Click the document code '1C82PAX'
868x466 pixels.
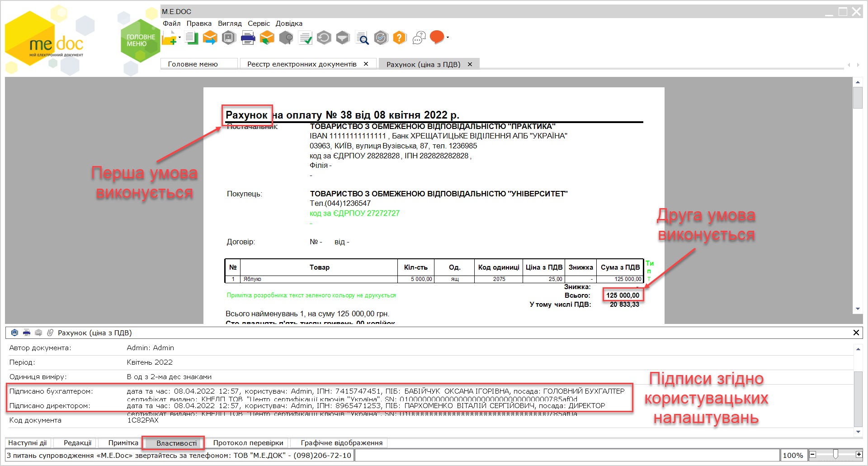(x=143, y=420)
